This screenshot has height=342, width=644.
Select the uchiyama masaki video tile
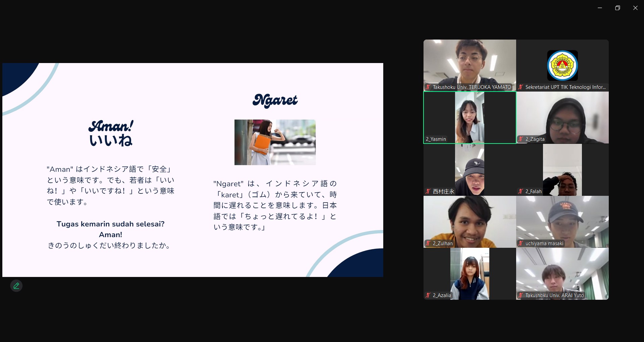point(562,222)
